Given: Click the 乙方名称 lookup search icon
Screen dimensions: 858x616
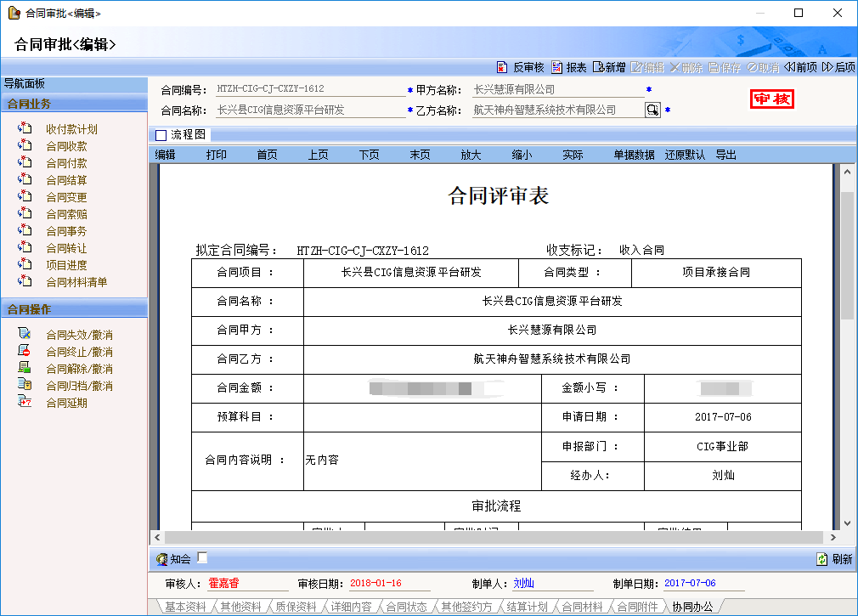Looking at the screenshot, I should (652, 110).
